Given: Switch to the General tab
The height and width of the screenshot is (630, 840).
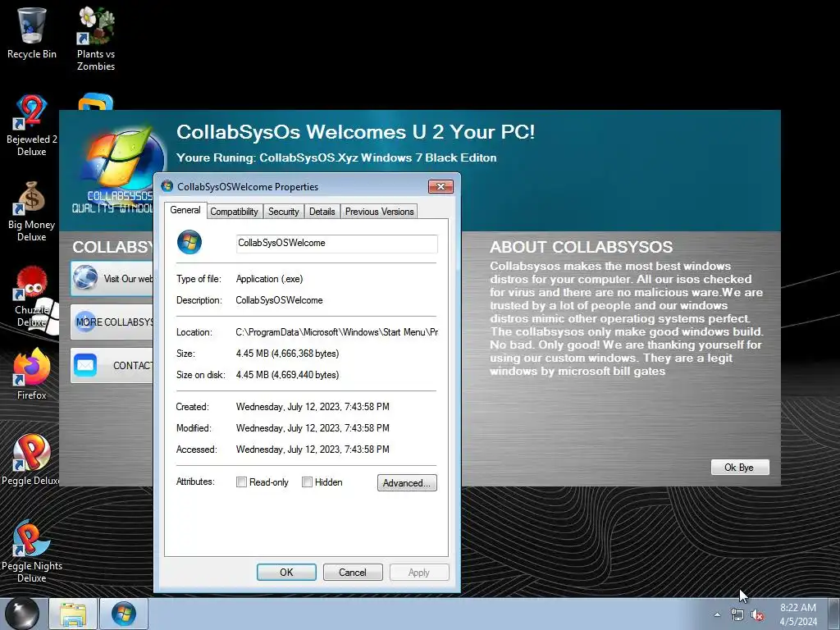Looking at the screenshot, I should pyautogui.click(x=185, y=210).
